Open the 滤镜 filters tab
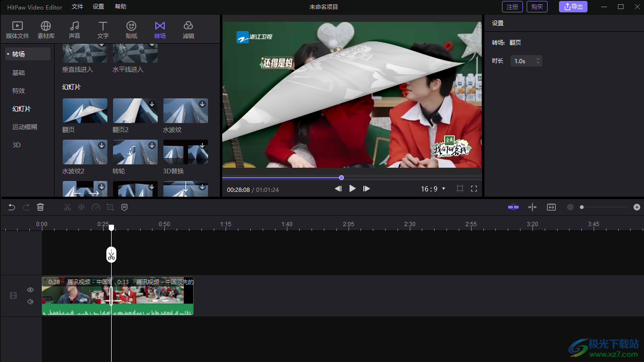644x362 pixels. click(x=189, y=30)
